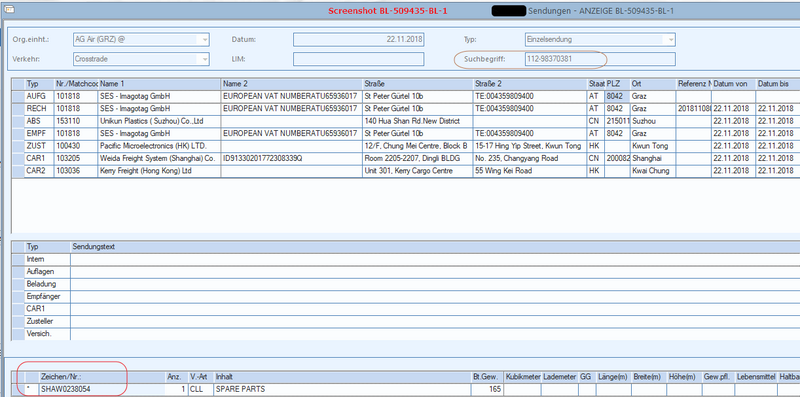Click the Lademeter column header
The height and width of the screenshot is (397, 800).
(560, 377)
